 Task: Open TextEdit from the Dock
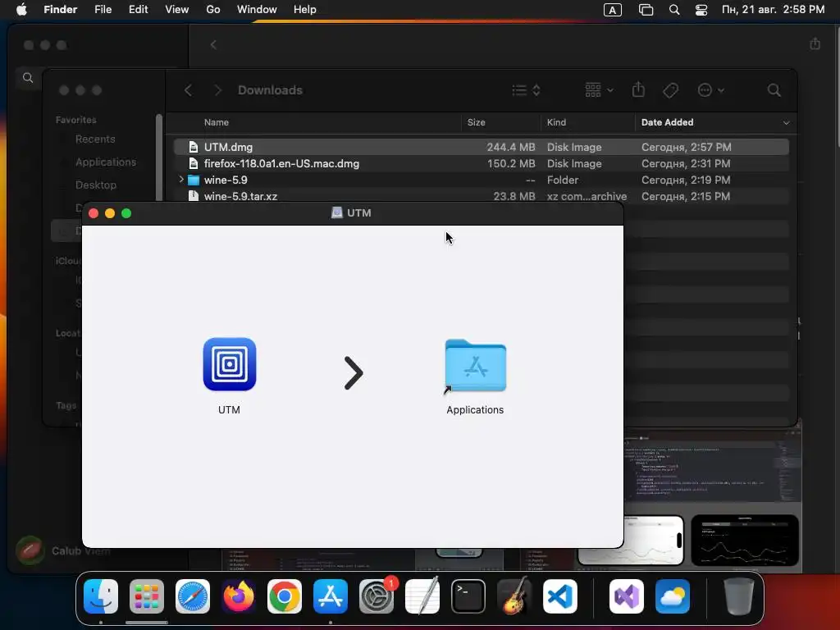[x=422, y=596]
